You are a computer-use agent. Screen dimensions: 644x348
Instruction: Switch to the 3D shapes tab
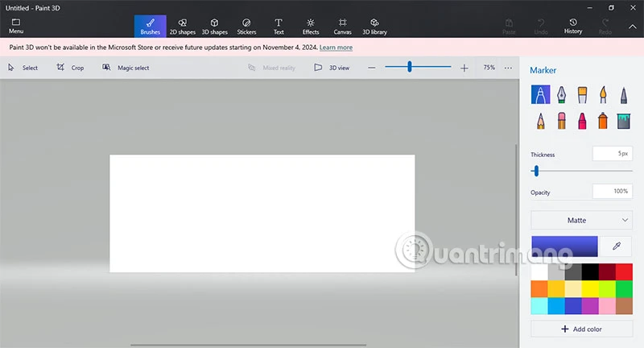(214, 26)
